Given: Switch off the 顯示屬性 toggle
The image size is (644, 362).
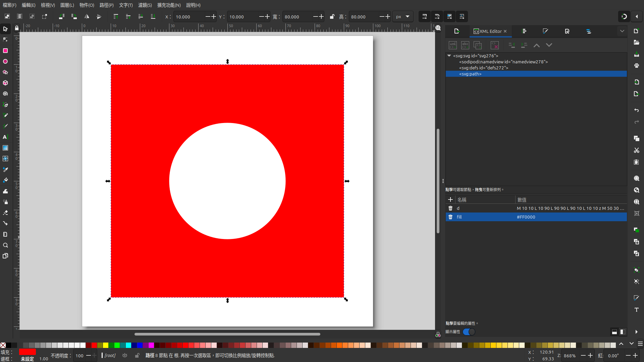Looking at the screenshot, I should point(469,332).
